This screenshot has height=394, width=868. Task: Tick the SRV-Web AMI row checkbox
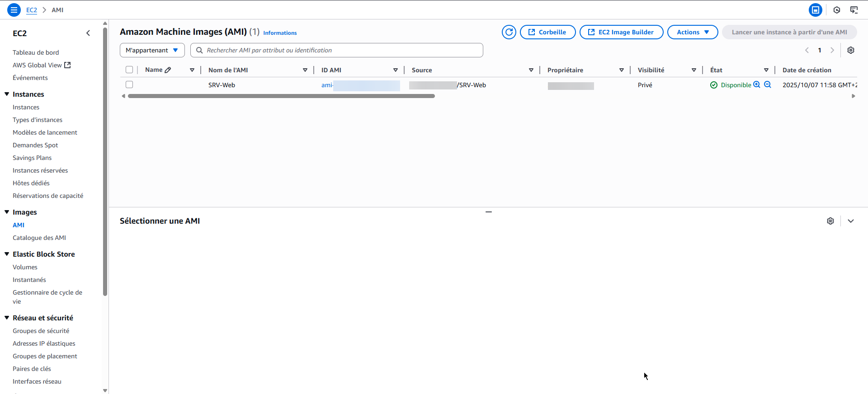coord(129,84)
